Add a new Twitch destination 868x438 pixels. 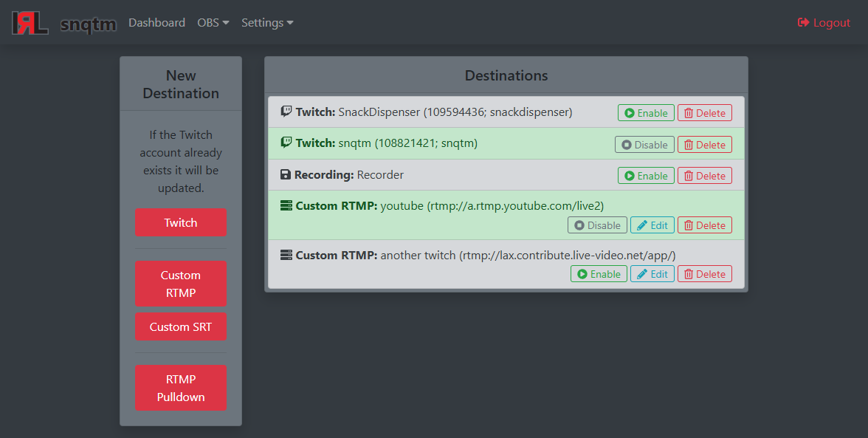pos(180,222)
